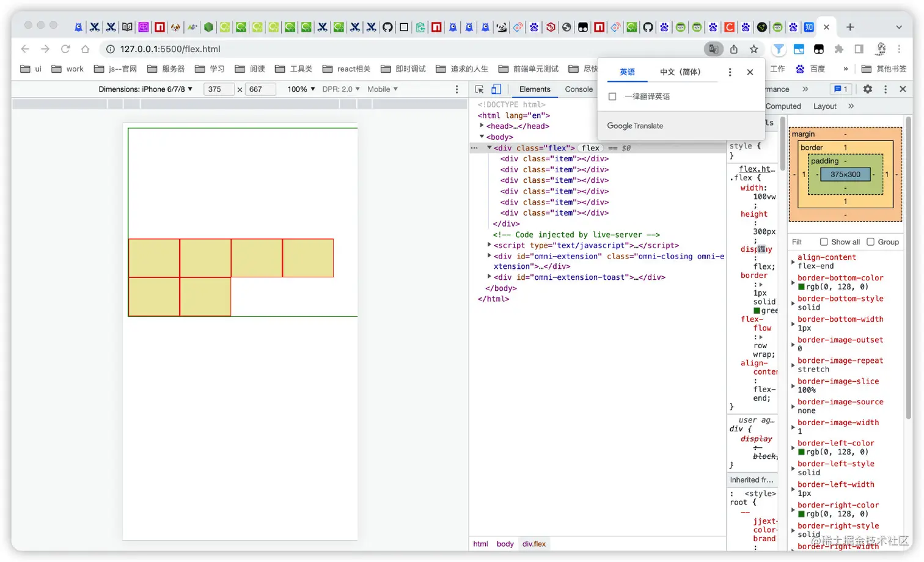Image resolution: width=924 pixels, height=562 pixels.
Task: Click the address bar URL
Action: coord(170,49)
